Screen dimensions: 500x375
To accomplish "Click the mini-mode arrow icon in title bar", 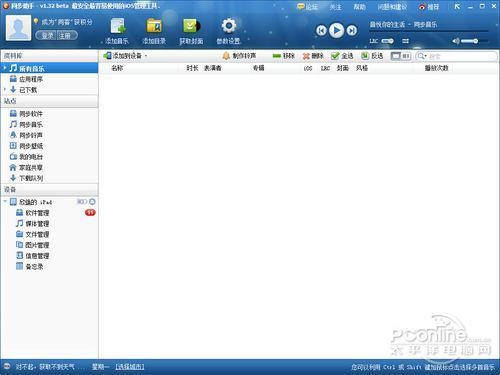I will pyautogui.click(x=457, y=6).
